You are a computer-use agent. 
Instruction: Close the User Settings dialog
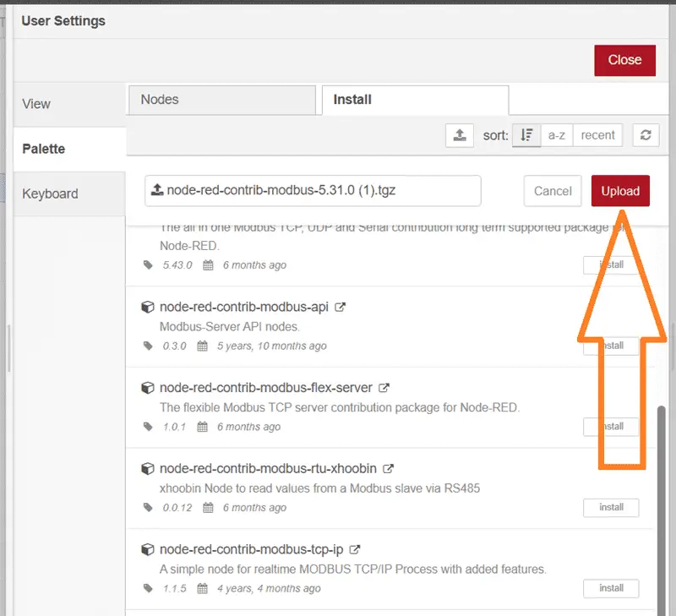click(624, 60)
